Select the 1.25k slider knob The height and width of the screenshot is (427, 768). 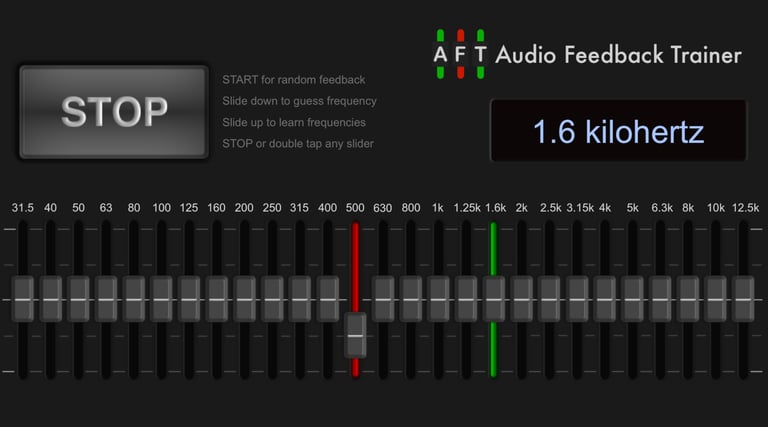(x=466, y=299)
